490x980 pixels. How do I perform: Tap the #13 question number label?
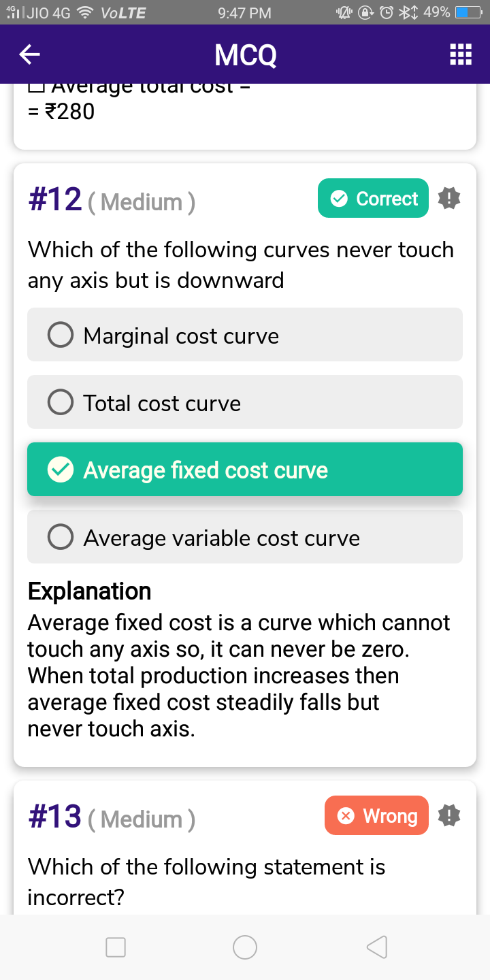click(x=55, y=817)
